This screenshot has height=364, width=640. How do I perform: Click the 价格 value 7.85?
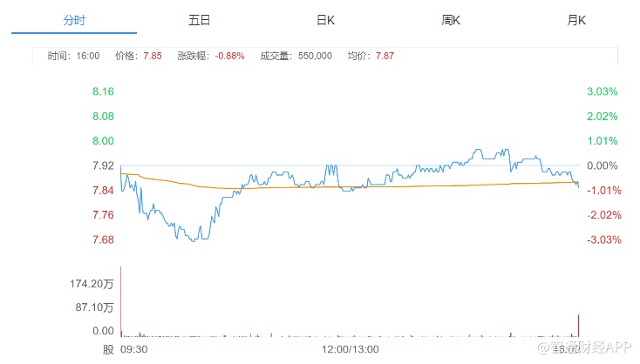(x=152, y=56)
